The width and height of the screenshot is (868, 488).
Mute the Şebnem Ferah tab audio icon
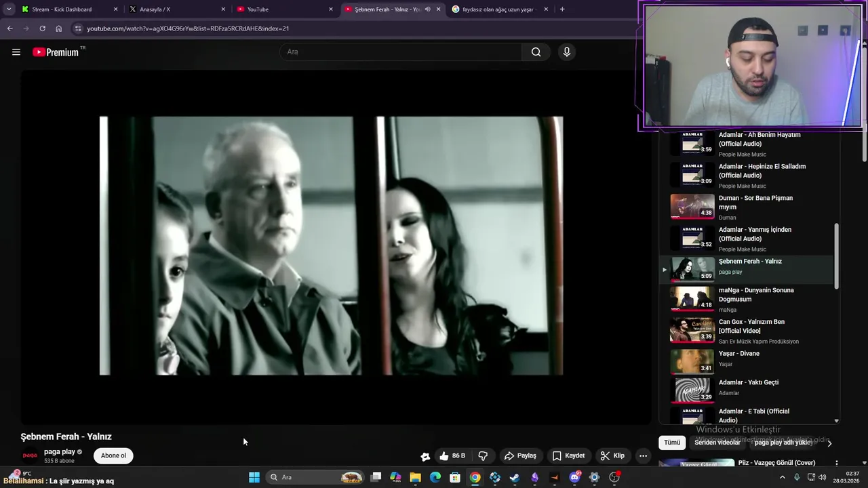(x=427, y=9)
